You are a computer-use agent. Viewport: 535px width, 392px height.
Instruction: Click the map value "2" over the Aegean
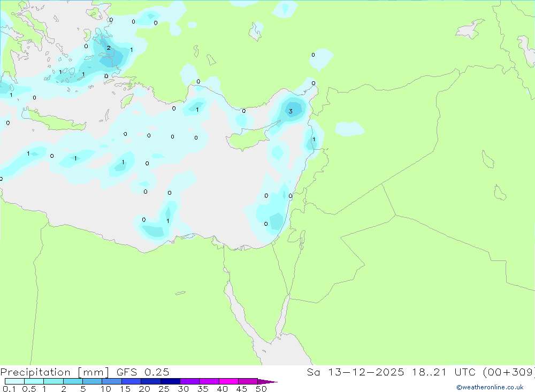click(x=109, y=48)
